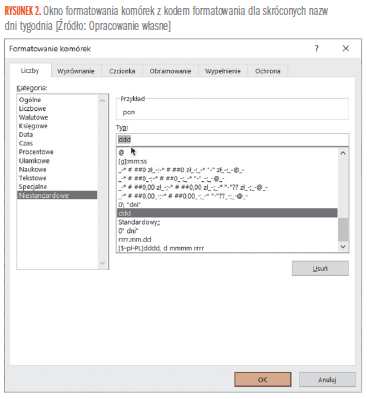Switch to the Wyrównanie tab
The image size is (367, 399).
tap(76, 71)
